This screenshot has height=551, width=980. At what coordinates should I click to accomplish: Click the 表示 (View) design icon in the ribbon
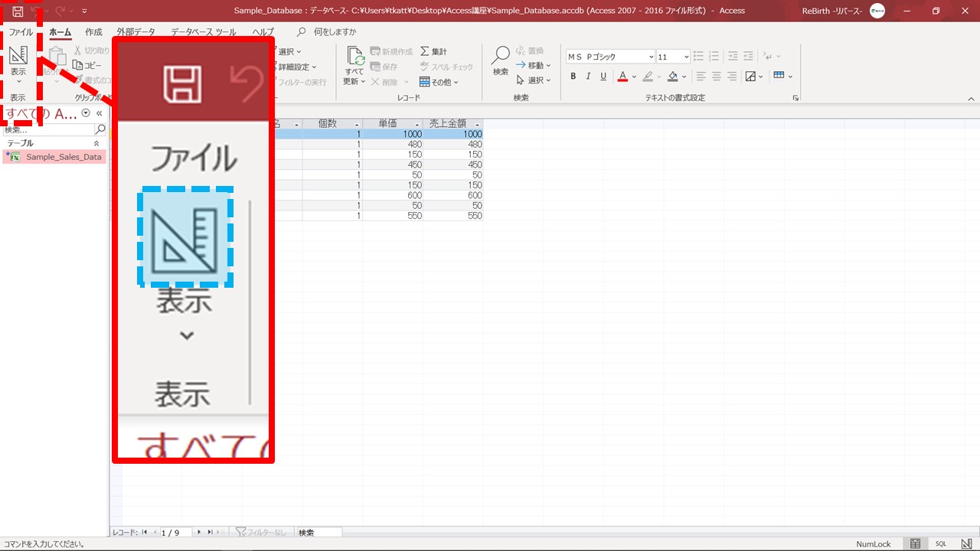coord(18,56)
